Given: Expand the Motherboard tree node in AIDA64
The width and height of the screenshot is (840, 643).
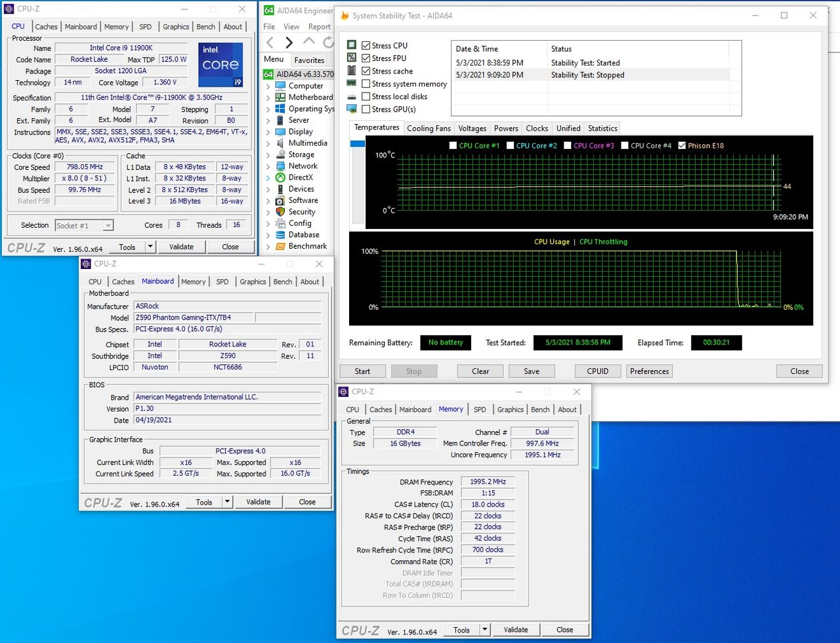Looking at the screenshot, I should point(268,97).
